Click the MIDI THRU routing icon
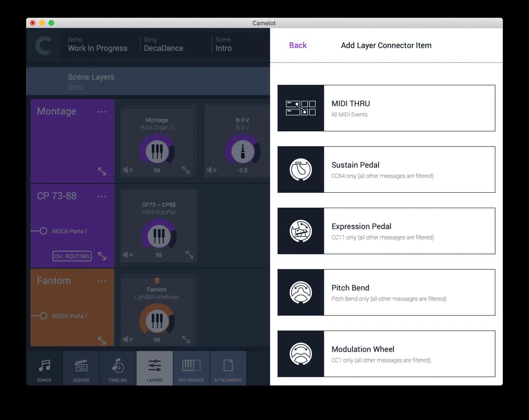The height and width of the screenshot is (420, 529). tap(300, 108)
